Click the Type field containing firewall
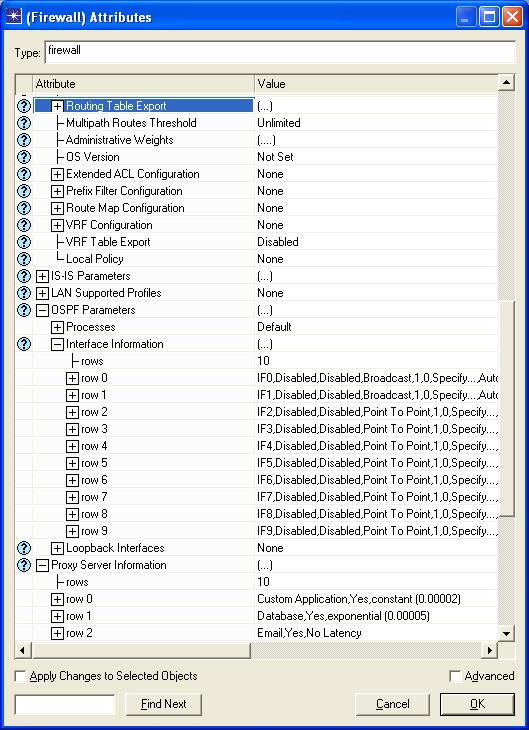This screenshot has width=529, height=730. (x=280, y=52)
